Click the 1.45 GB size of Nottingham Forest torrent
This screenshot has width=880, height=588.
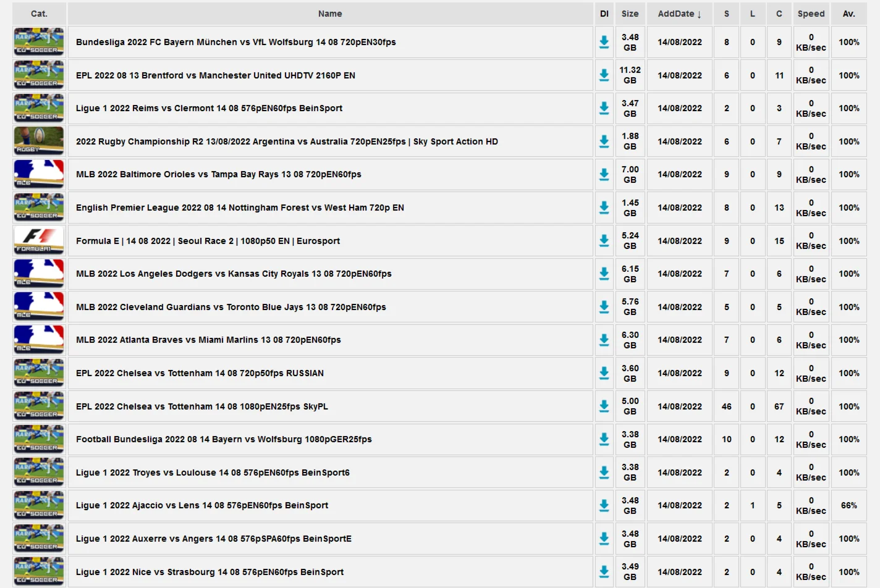point(630,208)
